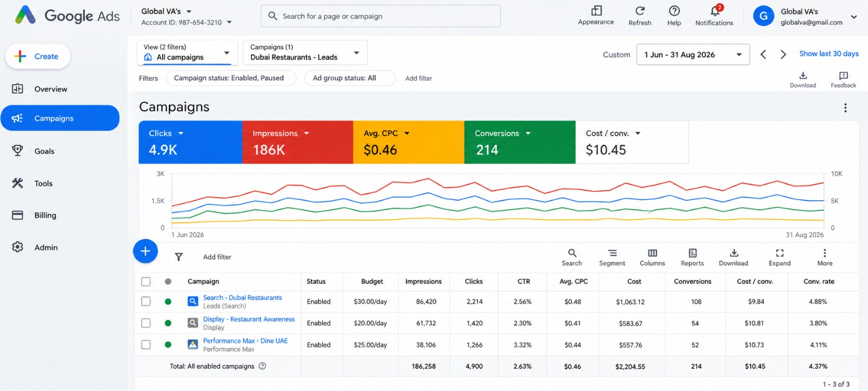Image resolution: width=868 pixels, height=391 pixels.
Task: Expand the Account ID dropdown arrow
Action: click(x=229, y=22)
